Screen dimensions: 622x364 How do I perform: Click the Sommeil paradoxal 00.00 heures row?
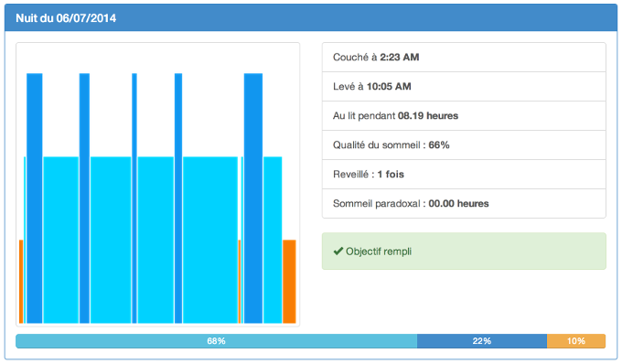pyautogui.click(x=464, y=203)
